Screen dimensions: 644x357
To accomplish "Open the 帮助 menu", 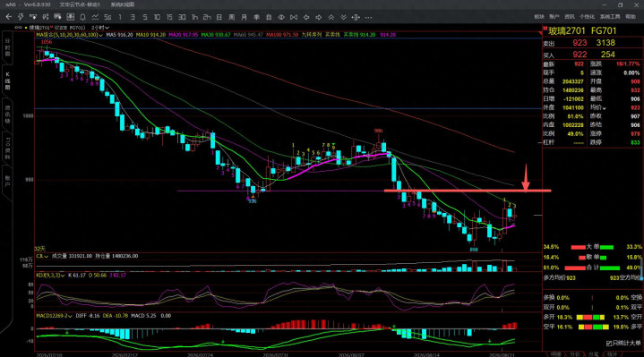I will pyautogui.click(x=631, y=17).
